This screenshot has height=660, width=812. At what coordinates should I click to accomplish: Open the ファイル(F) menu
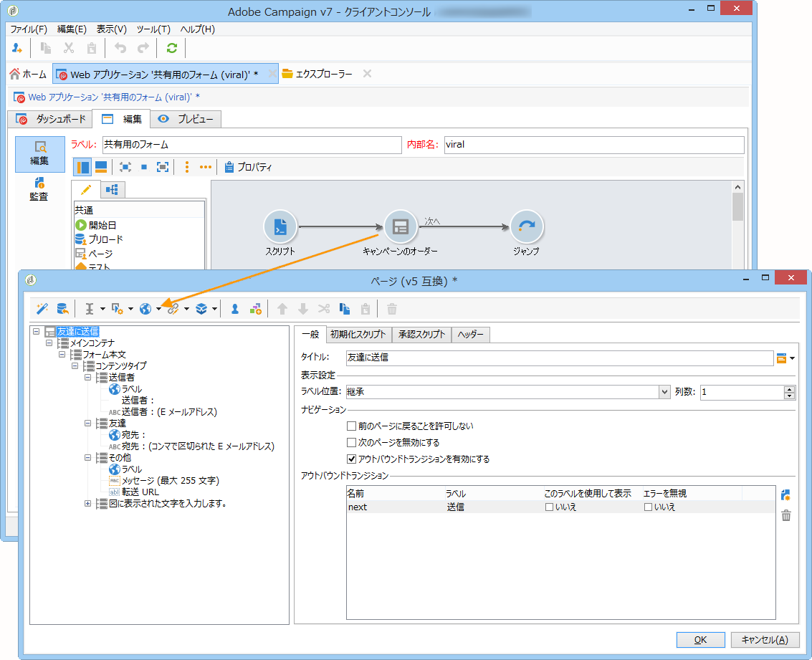tap(29, 29)
